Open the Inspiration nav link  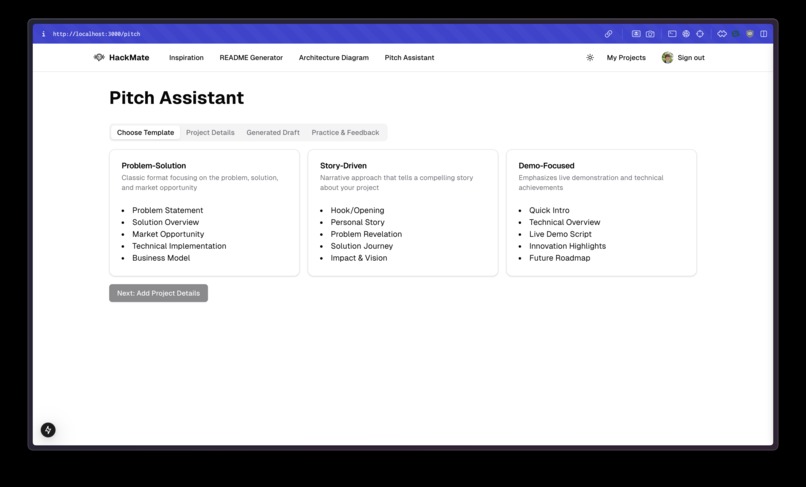[x=186, y=58]
